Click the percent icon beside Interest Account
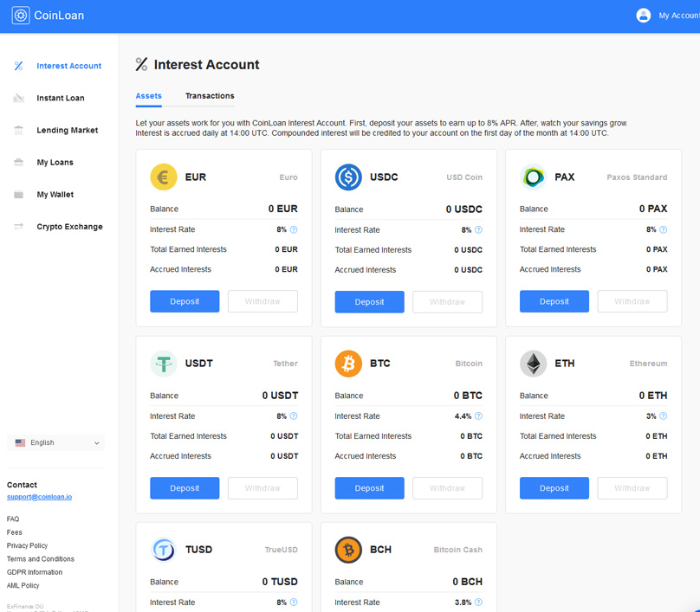This screenshot has height=612, width=700. (x=18, y=66)
